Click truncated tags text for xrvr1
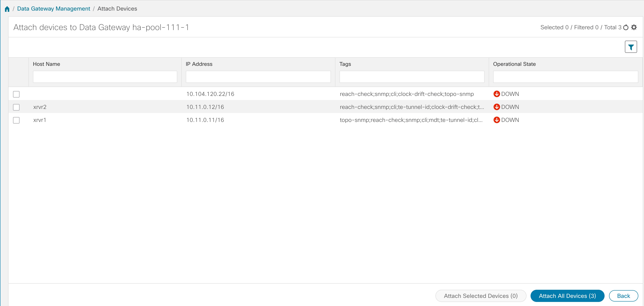The height and width of the screenshot is (306, 644). click(x=411, y=120)
